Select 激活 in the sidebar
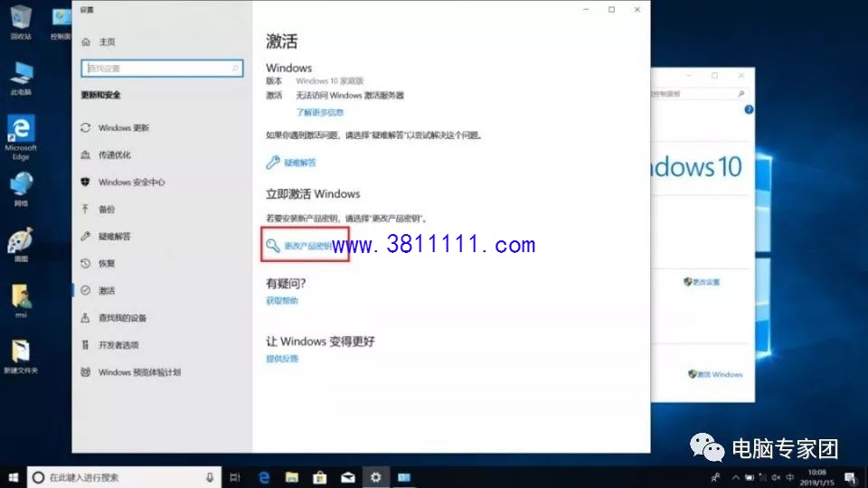 [98, 290]
